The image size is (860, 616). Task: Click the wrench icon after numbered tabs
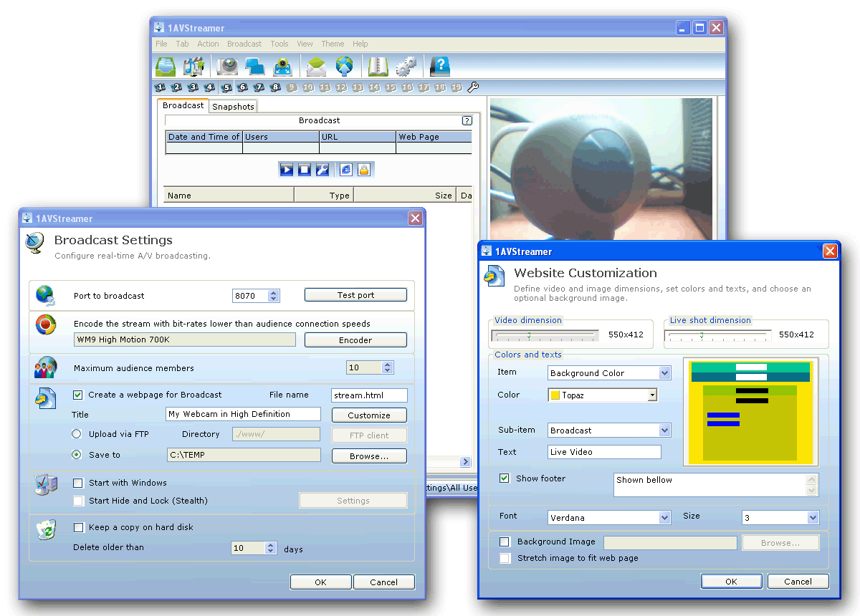(472, 87)
